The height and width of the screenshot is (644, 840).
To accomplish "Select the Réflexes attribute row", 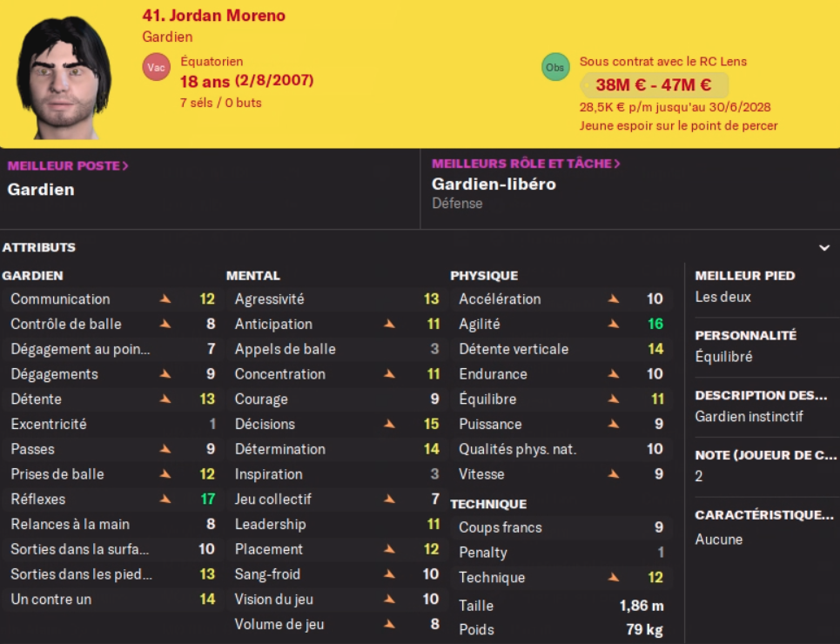I will (109, 500).
